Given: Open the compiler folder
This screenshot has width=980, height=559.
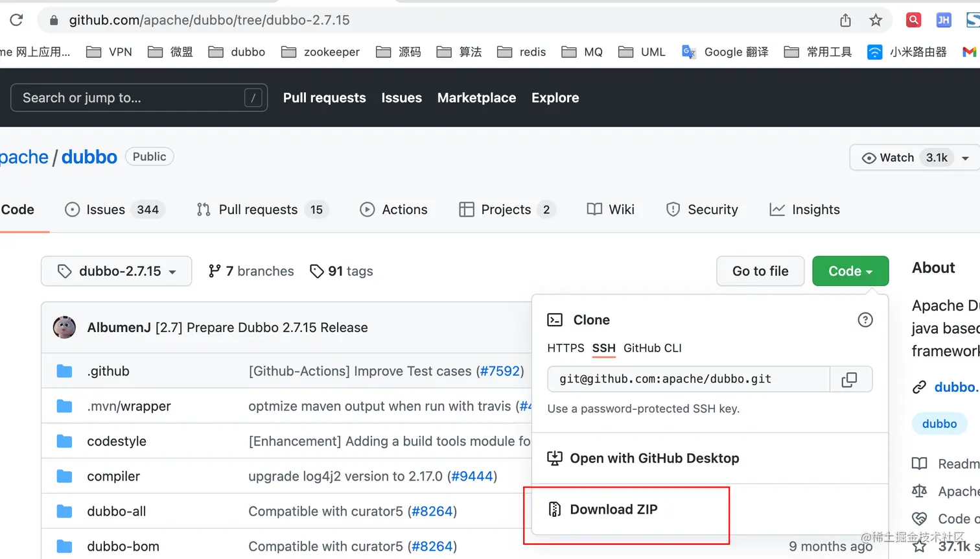Looking at the screenshot, I should (113, 476).
